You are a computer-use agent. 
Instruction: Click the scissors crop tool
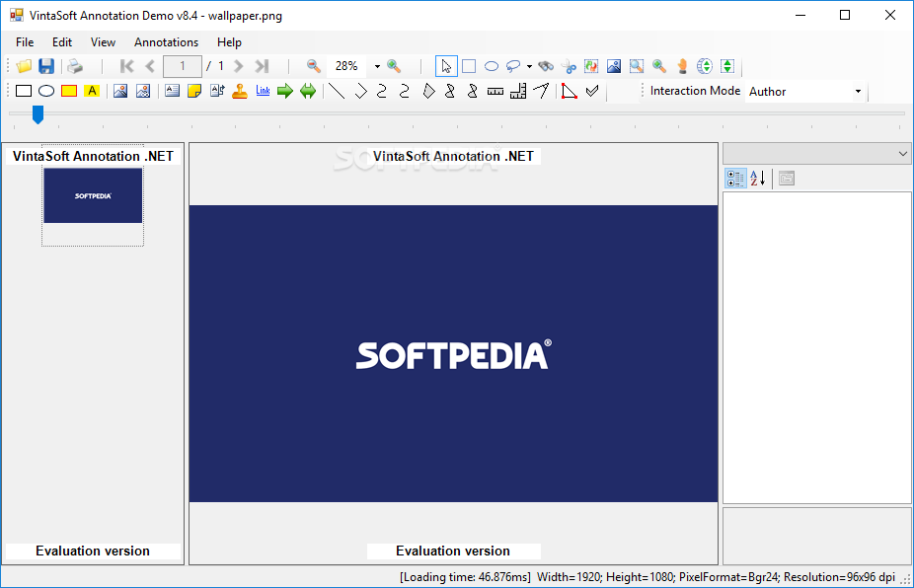569,66
